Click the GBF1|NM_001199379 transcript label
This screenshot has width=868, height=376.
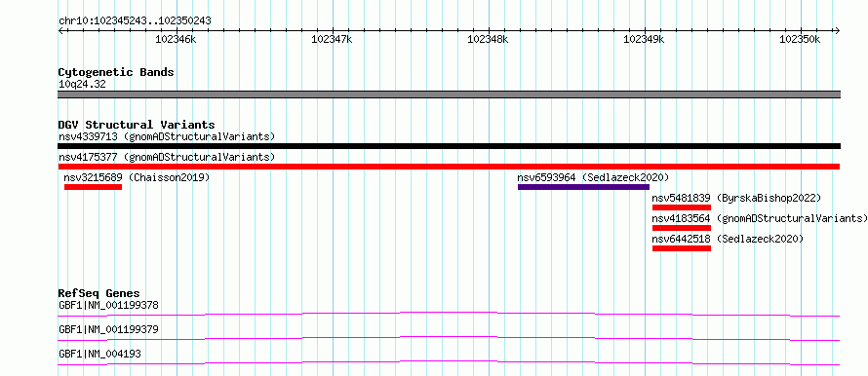pos(108,329)
